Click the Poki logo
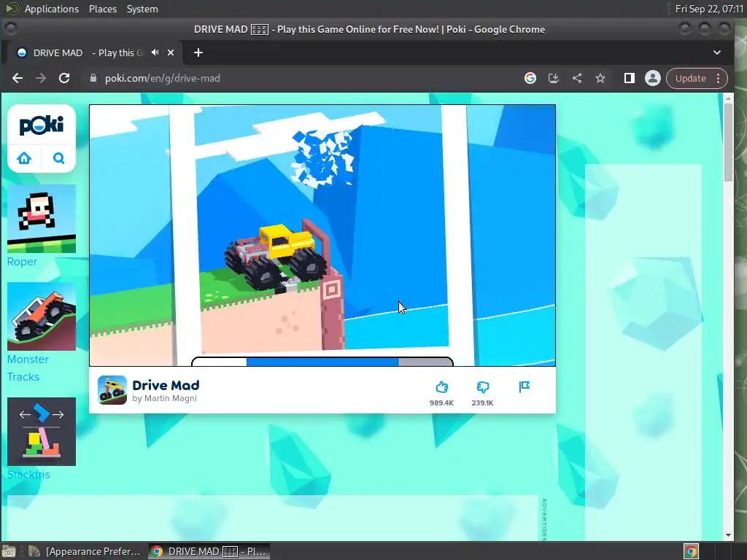 pyautogui.click(x=42, y=125)
